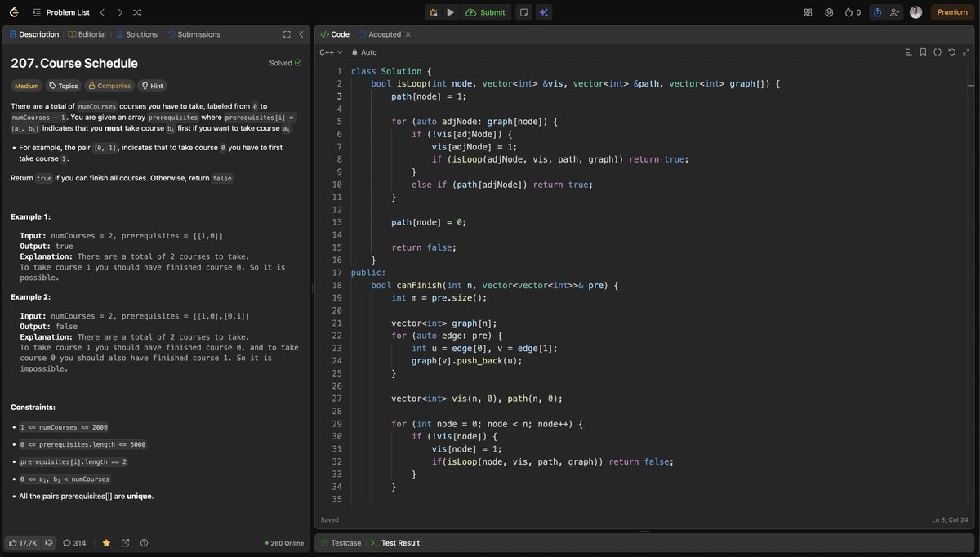
Task: Select the Code tab
Action: click(335, 34)
